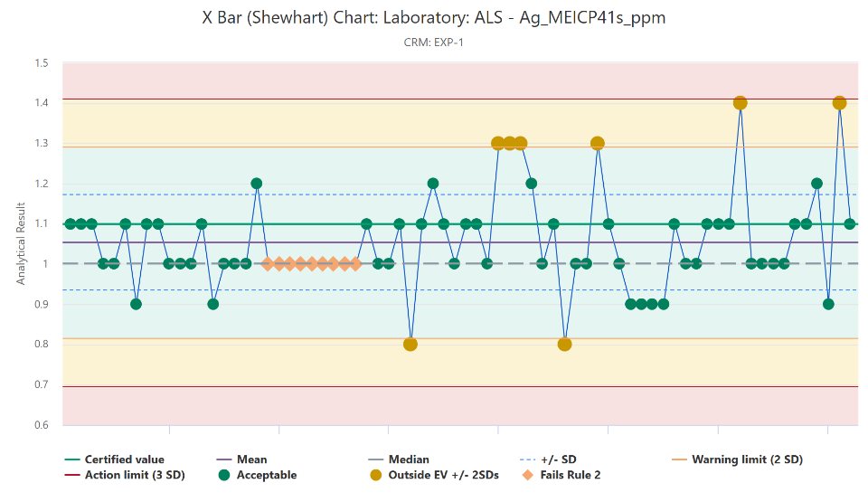Select the last green point at 0.9

pos(828,304)
